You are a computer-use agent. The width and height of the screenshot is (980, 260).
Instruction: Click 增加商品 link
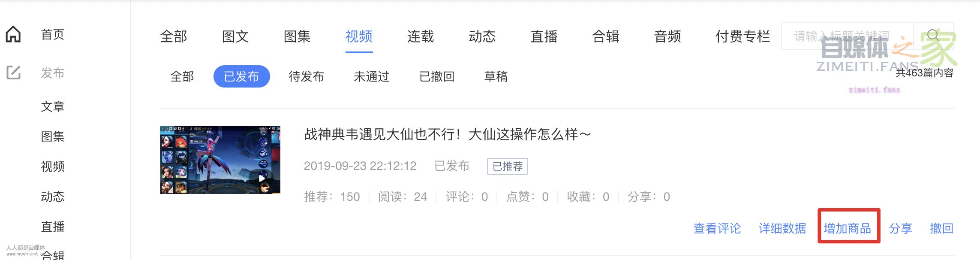(x=848, y=228)
